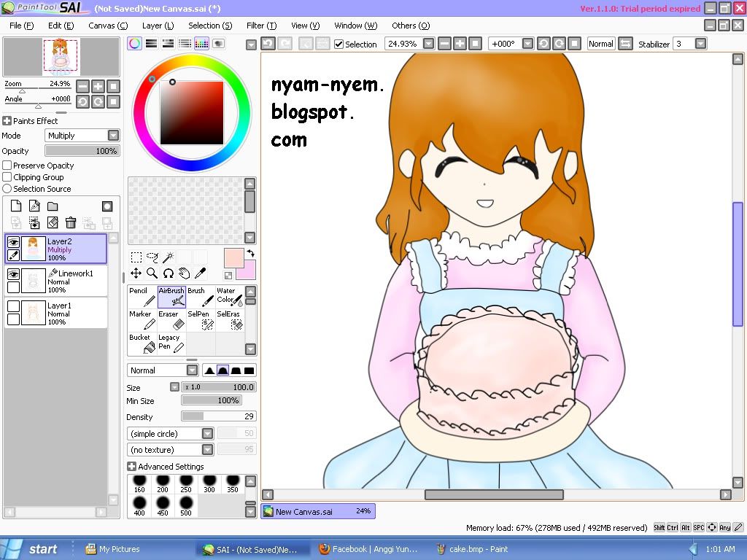Open the zoom percentage dropdown
The height and width of the screenshot is (560, 747).
(429, 44)
